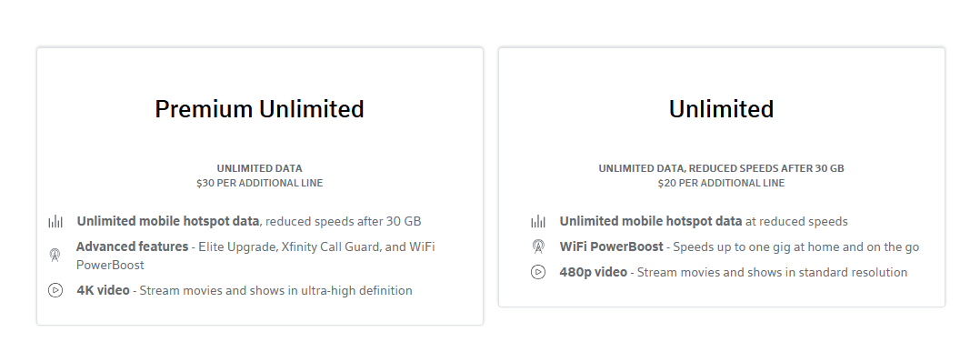This screenshot has height=342, width=980.
Task: Click the play icon beside 4K video
Action: (x=55, y=290)
